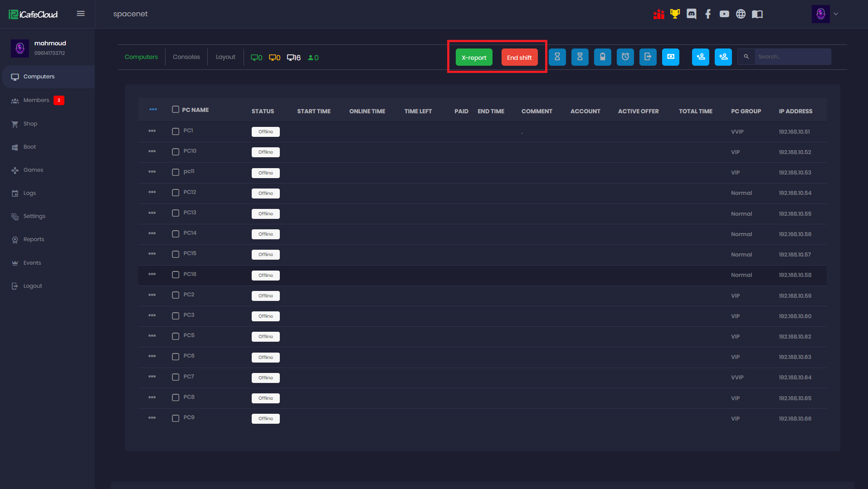The width and height of the screenshot is (868, 489).
Task: Click the red End shift button
Action: pos(519,58)
